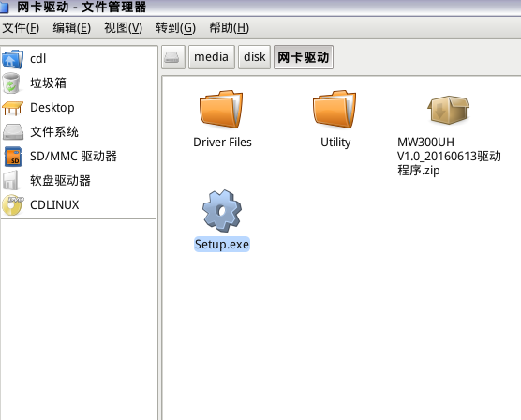Click the file system drive icon
Image resolution: width=521 pixels, height=420 pixels.
point(13,132)
